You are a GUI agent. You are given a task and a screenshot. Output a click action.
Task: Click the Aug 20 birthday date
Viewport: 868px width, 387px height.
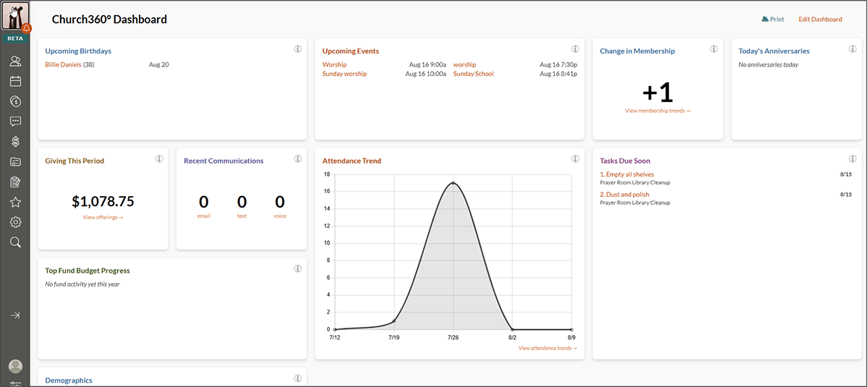pyautogui.click(x=158, y=65)
